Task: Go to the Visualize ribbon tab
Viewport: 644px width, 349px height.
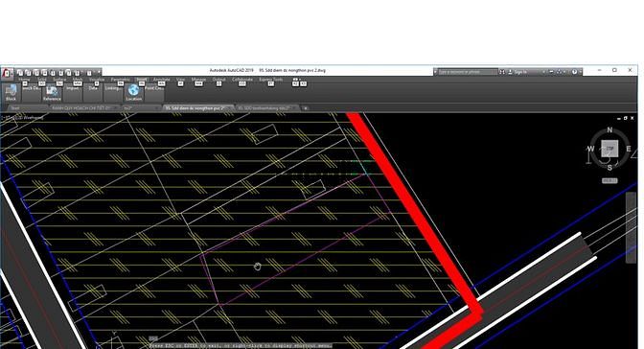Action: coord(97,80)
